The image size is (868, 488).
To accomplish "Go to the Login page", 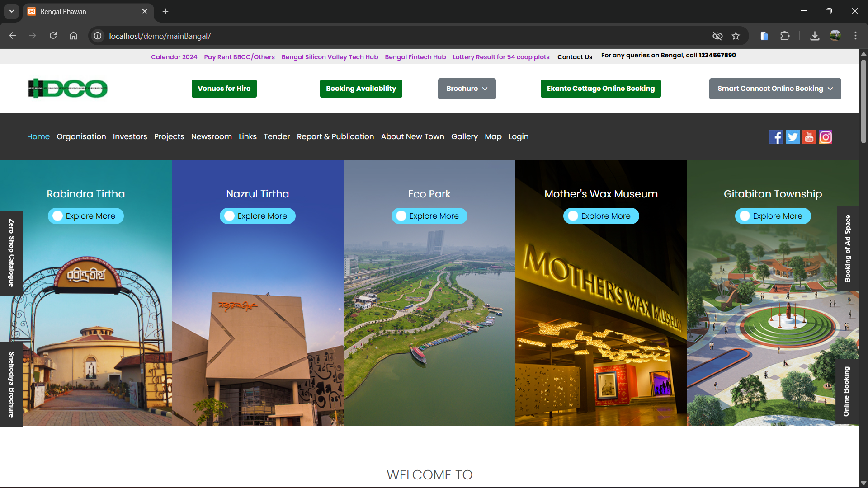I will coord(519,136).
